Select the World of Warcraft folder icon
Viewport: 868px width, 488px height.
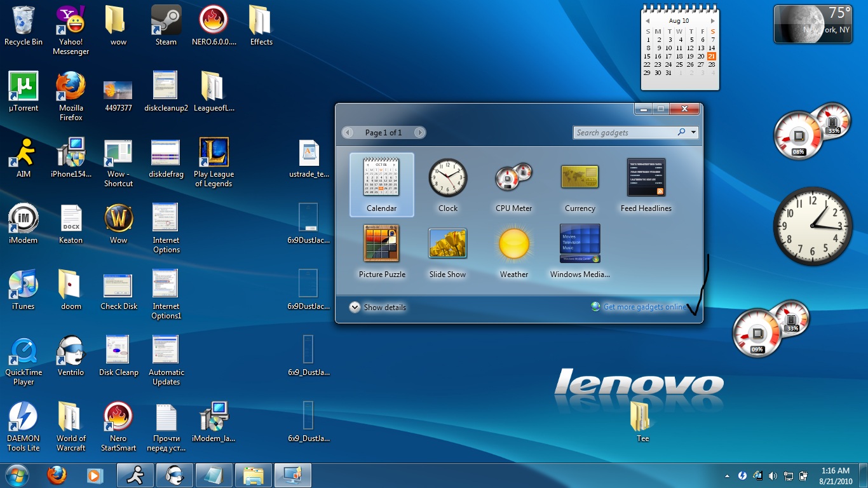[71, 427]
